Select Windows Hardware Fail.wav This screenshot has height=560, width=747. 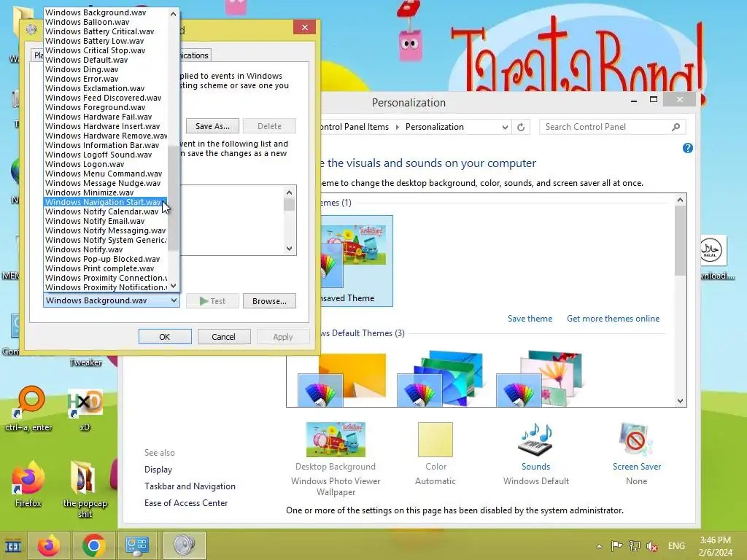[105, 117]
